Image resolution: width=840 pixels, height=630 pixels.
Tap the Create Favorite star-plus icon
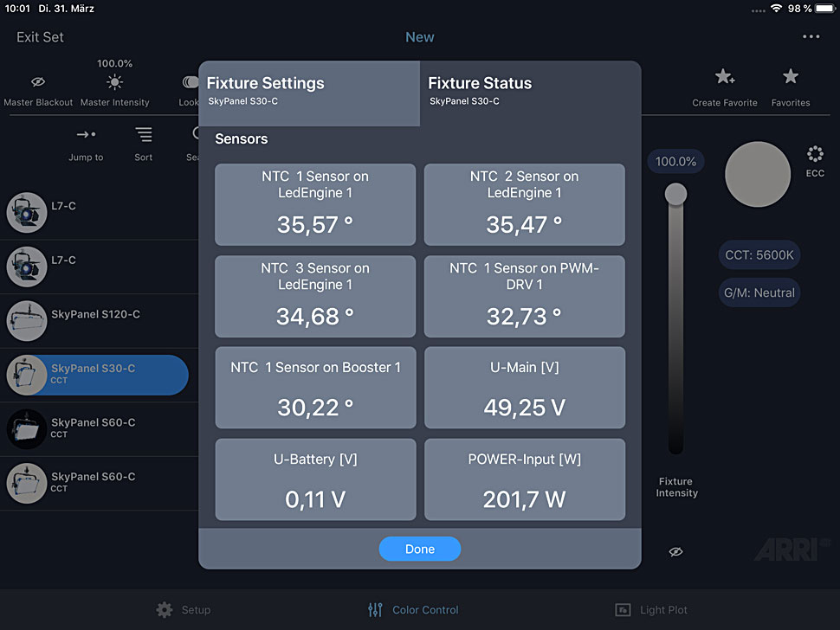click(x=725, y=77)
